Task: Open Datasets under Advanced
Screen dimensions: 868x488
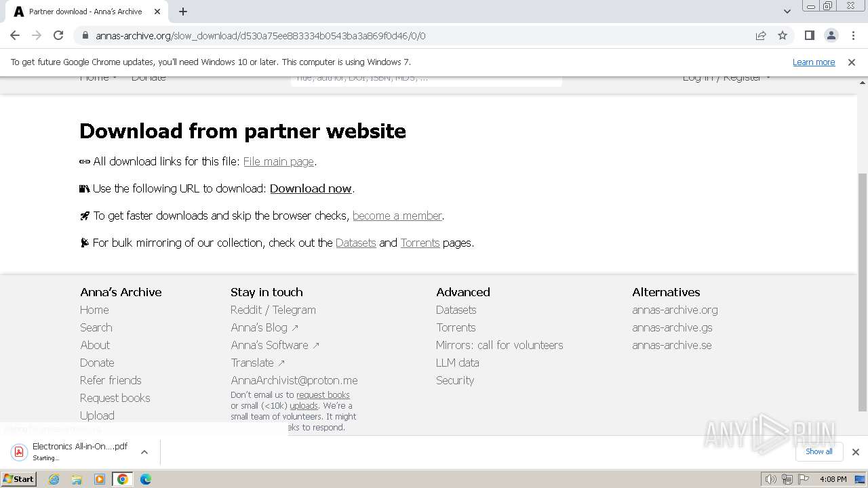Action: click(x=456, y=310)
